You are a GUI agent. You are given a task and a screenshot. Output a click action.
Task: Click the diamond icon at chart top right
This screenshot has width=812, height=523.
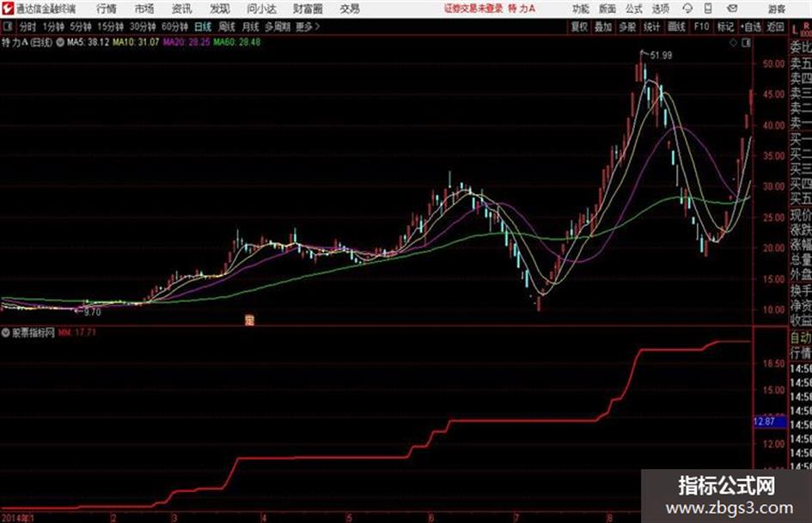pyautogui.click(x=733, y=43)
